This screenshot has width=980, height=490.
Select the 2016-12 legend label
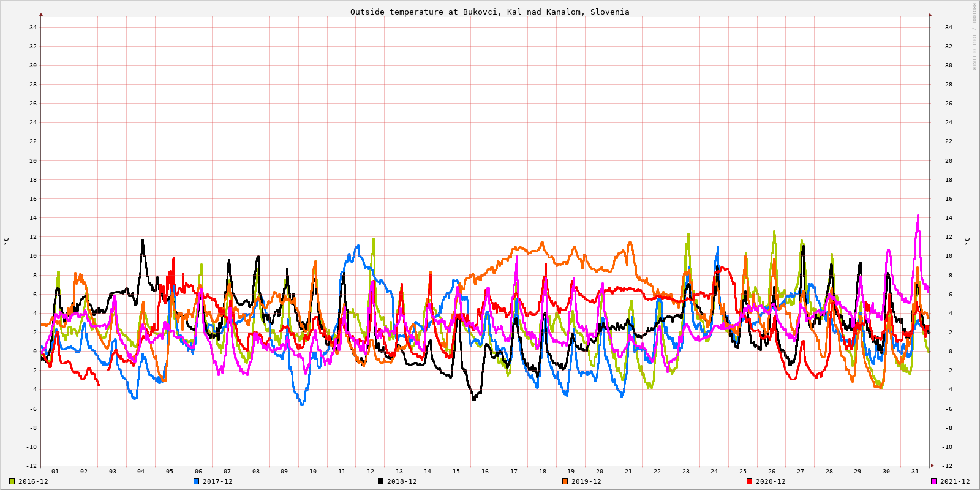click(33, 481)
